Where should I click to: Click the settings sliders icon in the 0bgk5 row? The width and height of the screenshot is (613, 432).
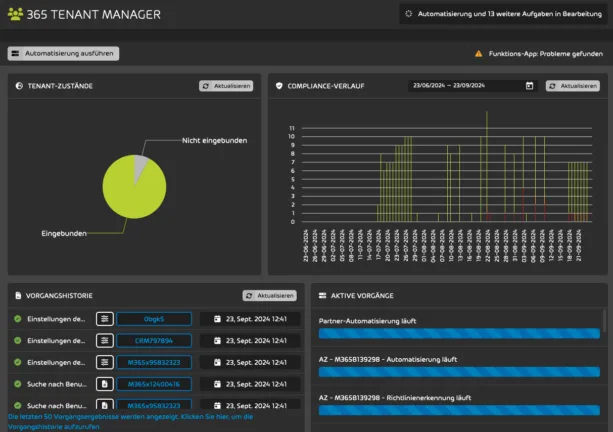click(x=104, y=319)
